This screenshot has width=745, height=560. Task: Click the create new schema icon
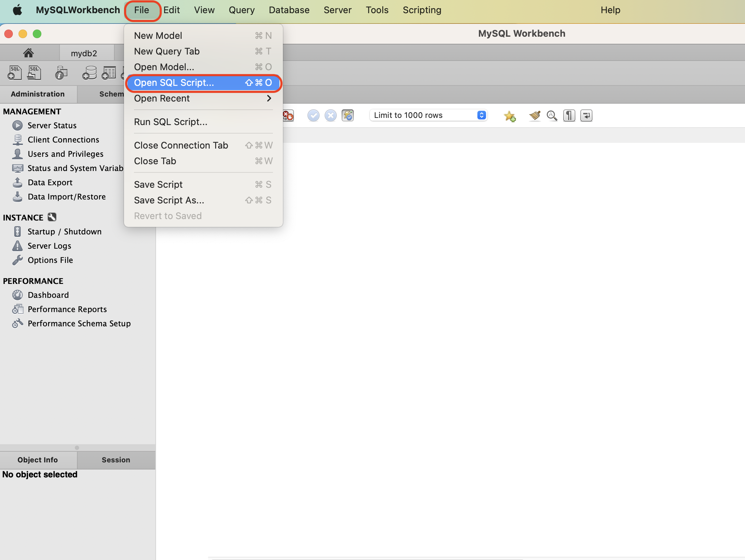(x=89, y=73)
